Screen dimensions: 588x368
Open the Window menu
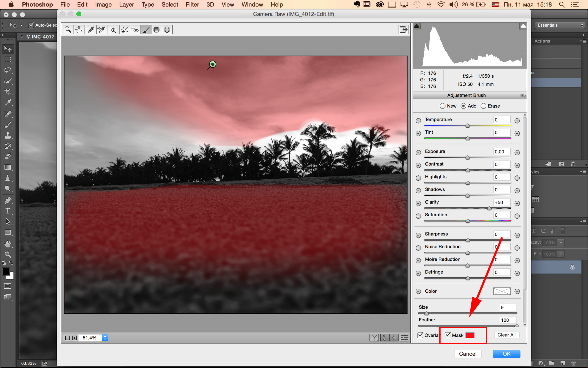pos(252,4)
